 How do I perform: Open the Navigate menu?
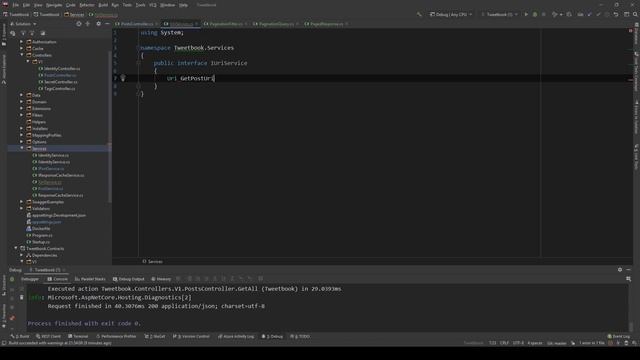click(x=54, y=5)
